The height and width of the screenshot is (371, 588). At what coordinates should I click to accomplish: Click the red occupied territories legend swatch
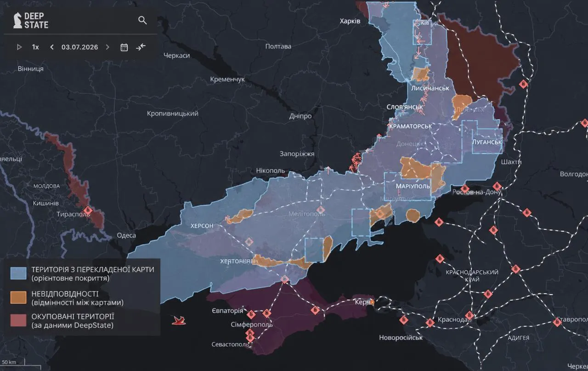[18, 320]
